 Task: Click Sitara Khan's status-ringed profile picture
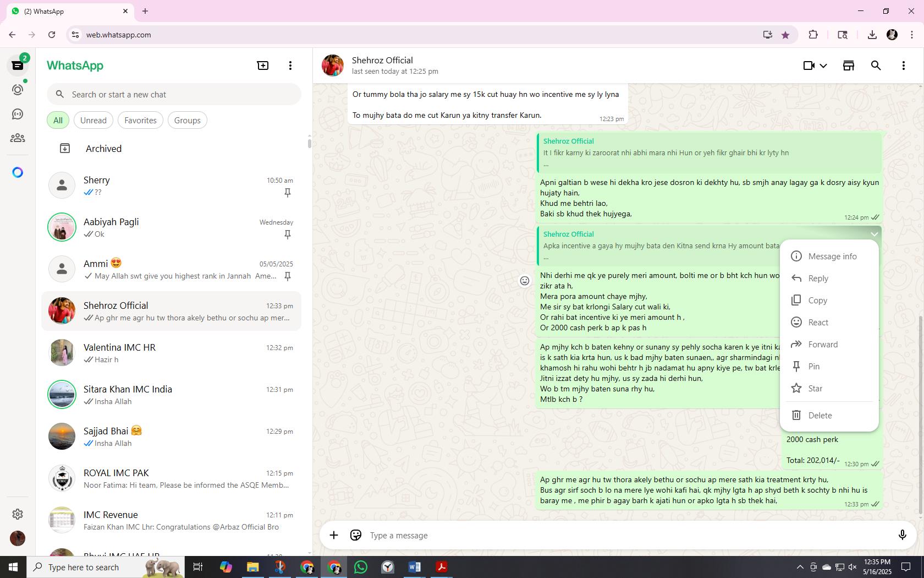[62, 395]
